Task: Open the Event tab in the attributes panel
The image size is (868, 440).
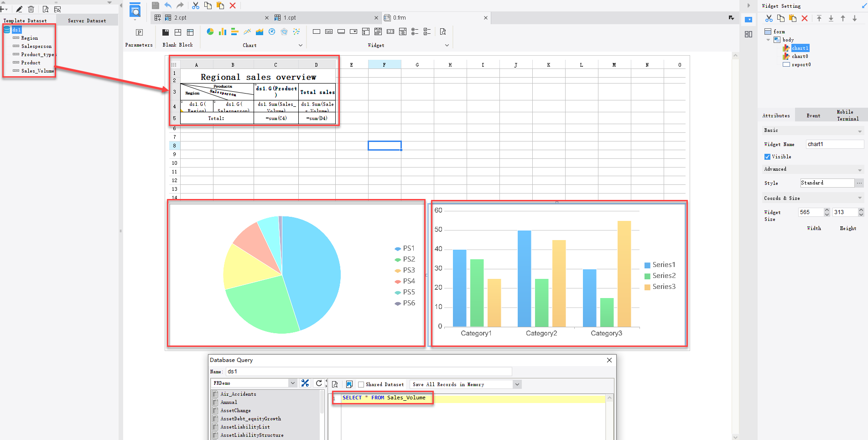Action: pyautogui.click(x=813, y=115)
